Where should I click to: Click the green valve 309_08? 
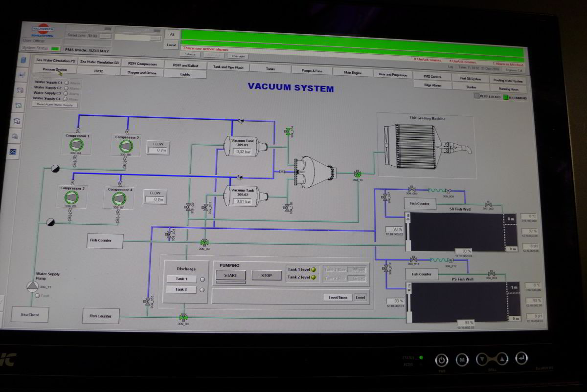click(183, 317)
